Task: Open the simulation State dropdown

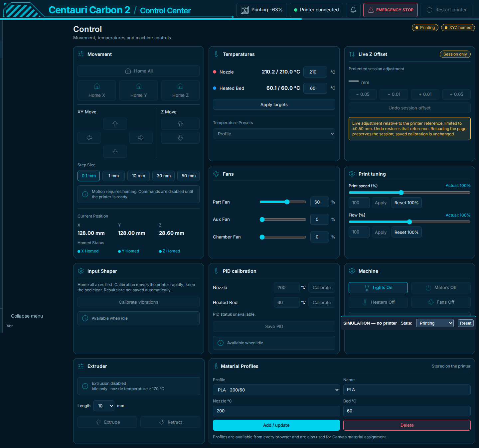Action: (x=435, y=323)
